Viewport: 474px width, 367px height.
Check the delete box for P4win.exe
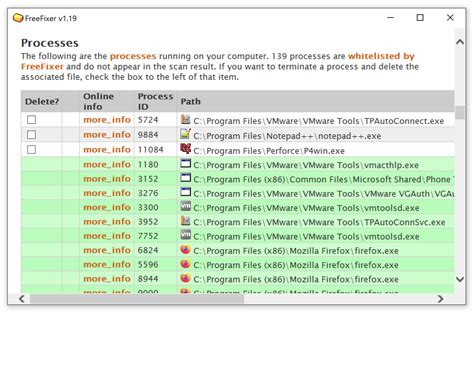[x=31, y=149]
